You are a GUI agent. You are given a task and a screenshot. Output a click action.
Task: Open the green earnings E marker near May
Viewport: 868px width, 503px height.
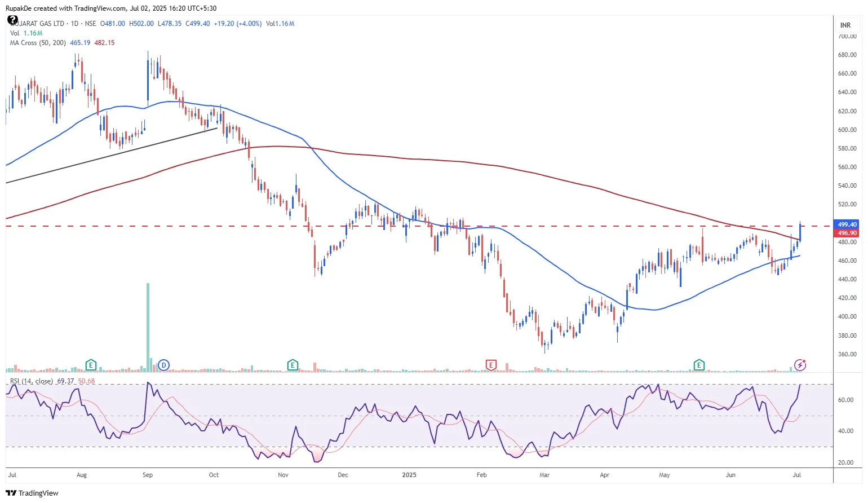point(699,365)
